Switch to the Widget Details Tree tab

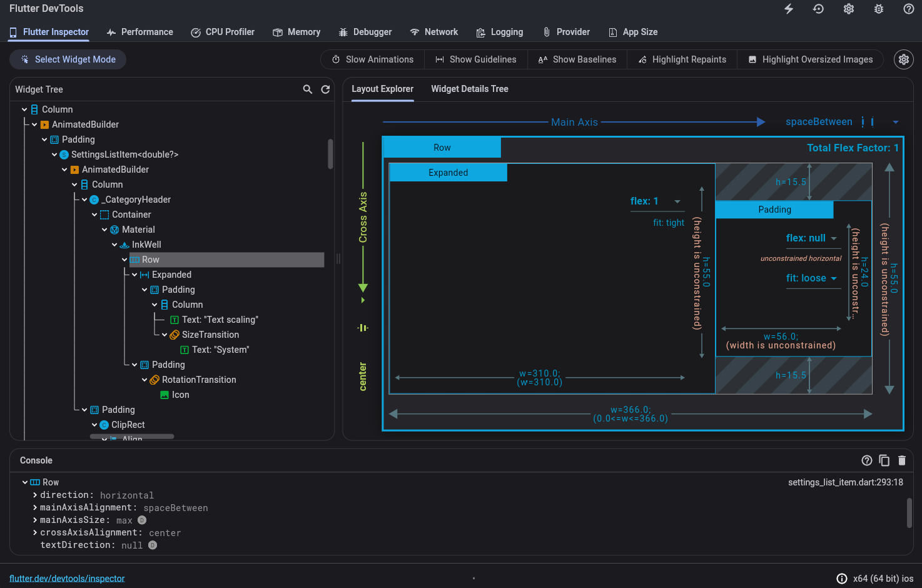click(469, 89)
